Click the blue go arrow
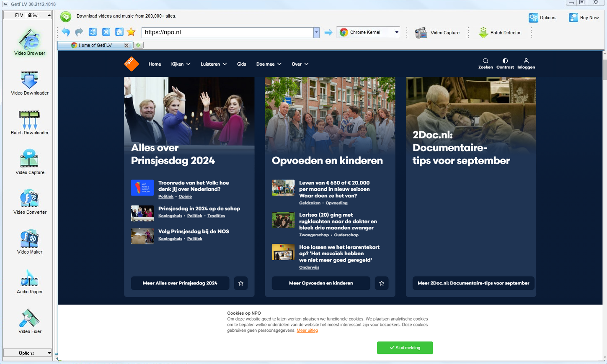The height and width of the screenshot is (364, 607). point(328,32)
